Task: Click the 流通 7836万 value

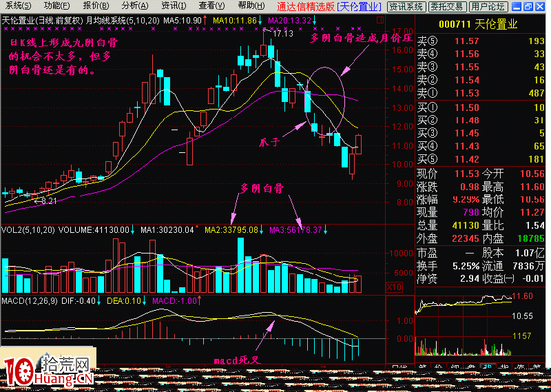Action: 529,266
